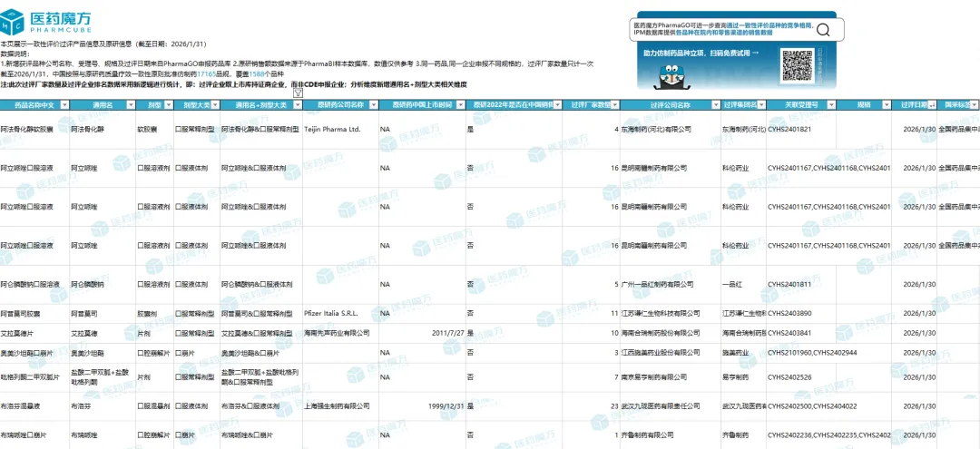
Task: Open the 原研药公司名称 filter dropdown
Action: click(372, 105)
